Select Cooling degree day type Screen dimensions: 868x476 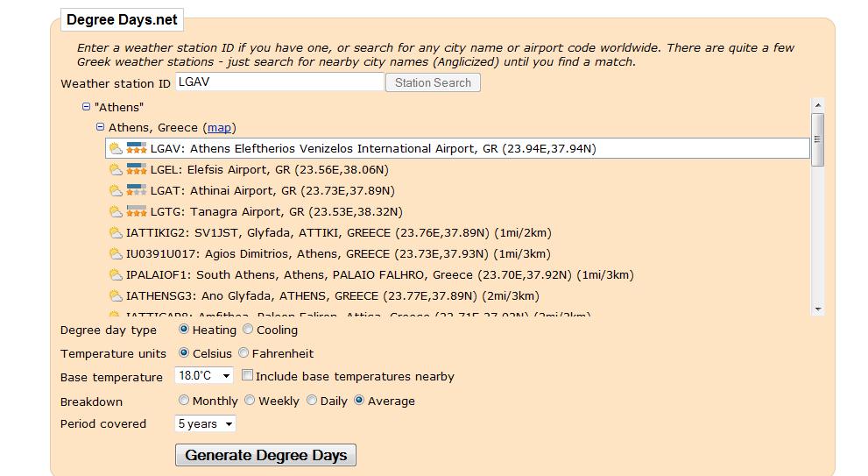point(248,329)
